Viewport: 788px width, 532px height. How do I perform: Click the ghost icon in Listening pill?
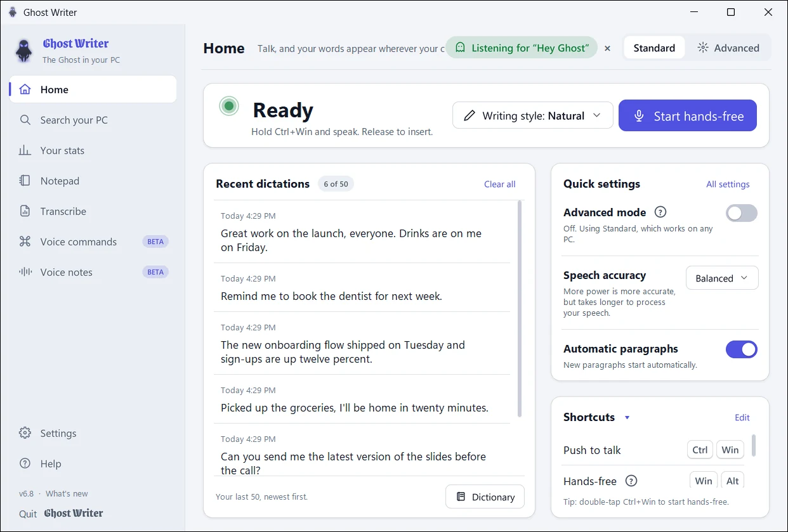(x=460, y=48)
